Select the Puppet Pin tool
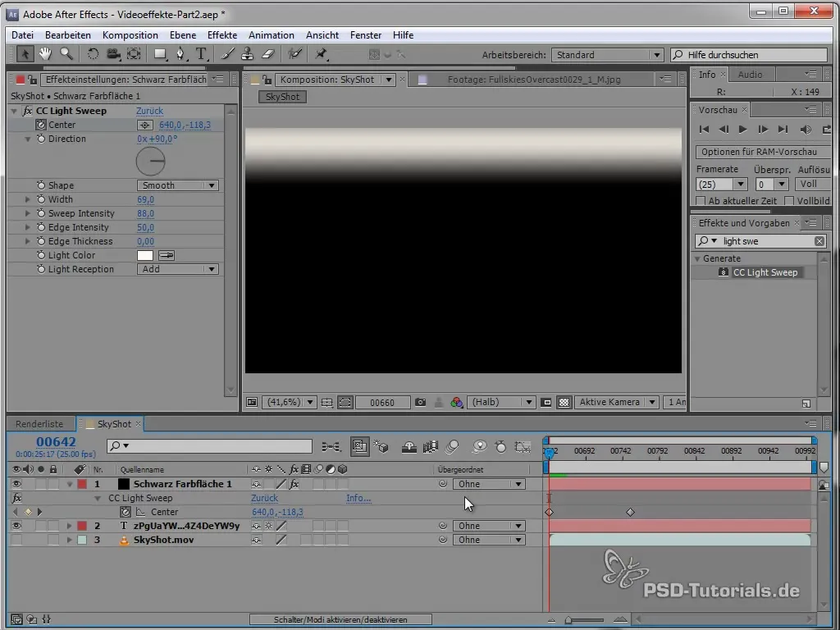 click(321, 54)
